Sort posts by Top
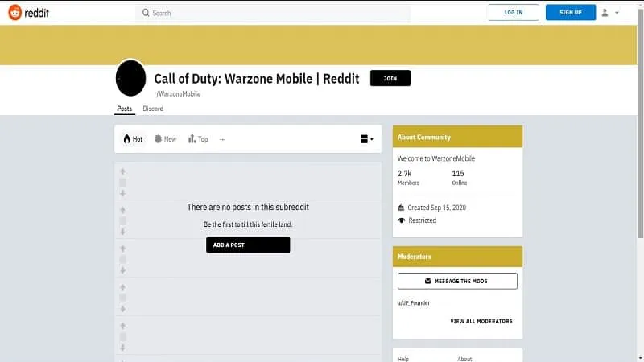Screen dimensions: 644x362 (x=198, y=139)
